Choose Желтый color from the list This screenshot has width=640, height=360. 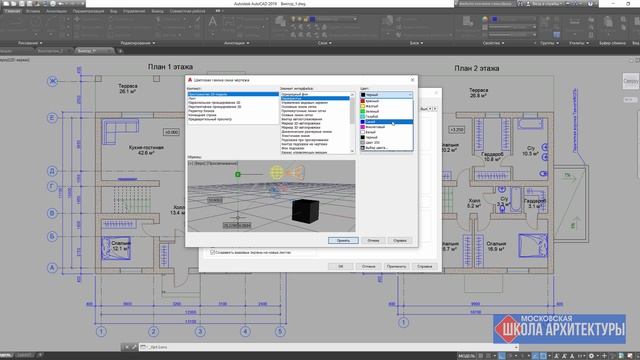coord(386,106)
